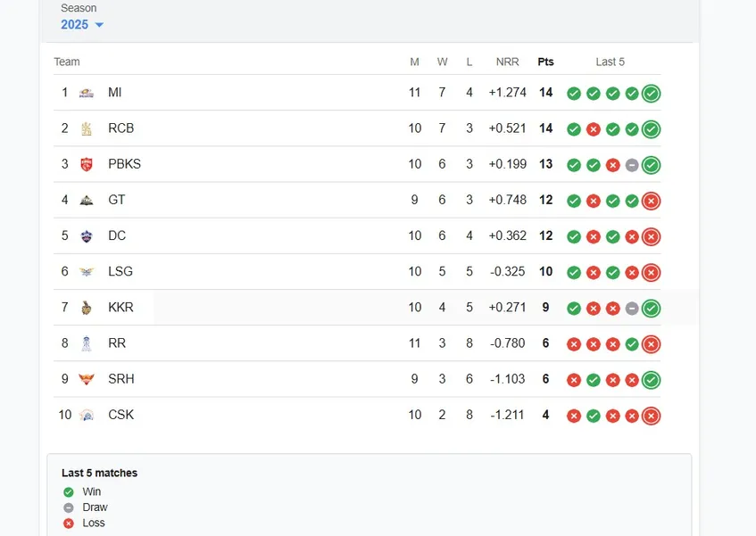
Task: Click the KKR team logo icon
Action: [87, 308]
